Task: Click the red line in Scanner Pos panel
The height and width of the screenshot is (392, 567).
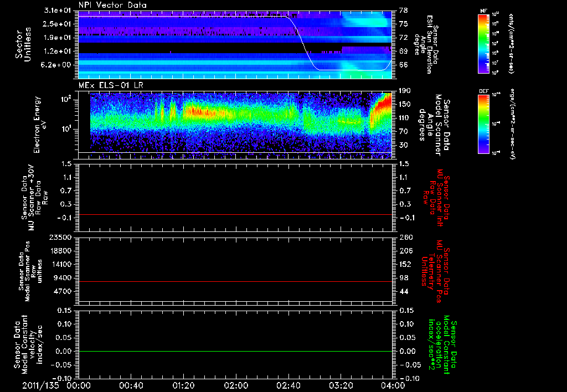Action: coord(235,281)
